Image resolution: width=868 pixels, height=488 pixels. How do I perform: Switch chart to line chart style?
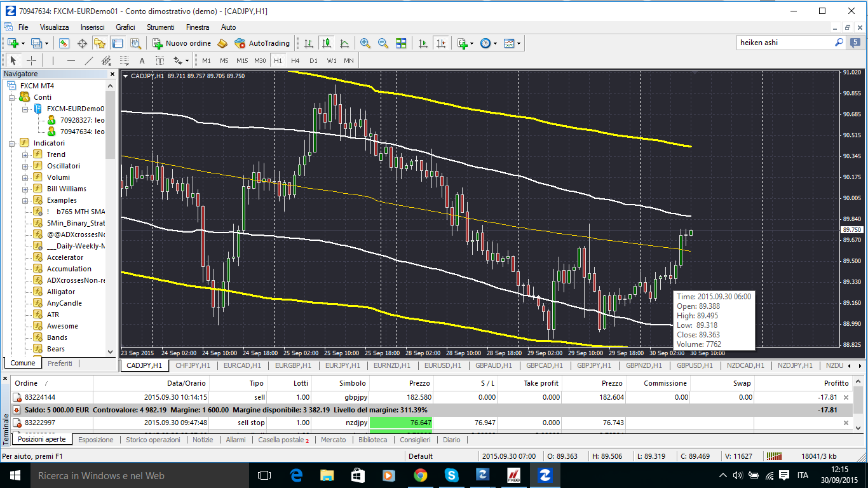click(x=344, y=43)
